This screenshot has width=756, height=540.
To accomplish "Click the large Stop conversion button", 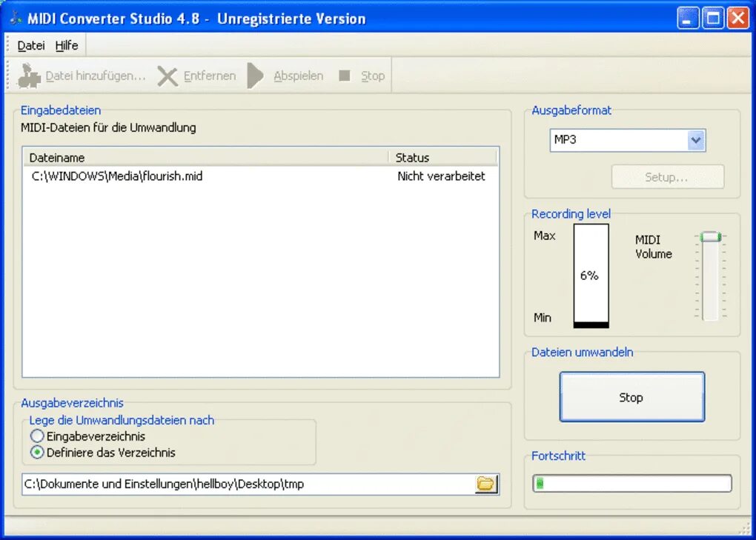I will [x=631, y=397].
